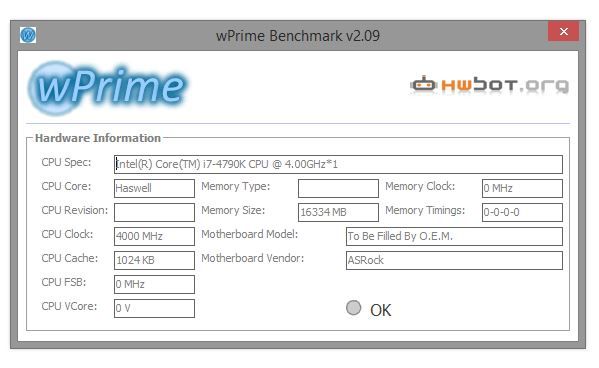Screen dimensions: 599x368
Task: Close the wPrime Benchmark window
Action: (x=563, y=31)
